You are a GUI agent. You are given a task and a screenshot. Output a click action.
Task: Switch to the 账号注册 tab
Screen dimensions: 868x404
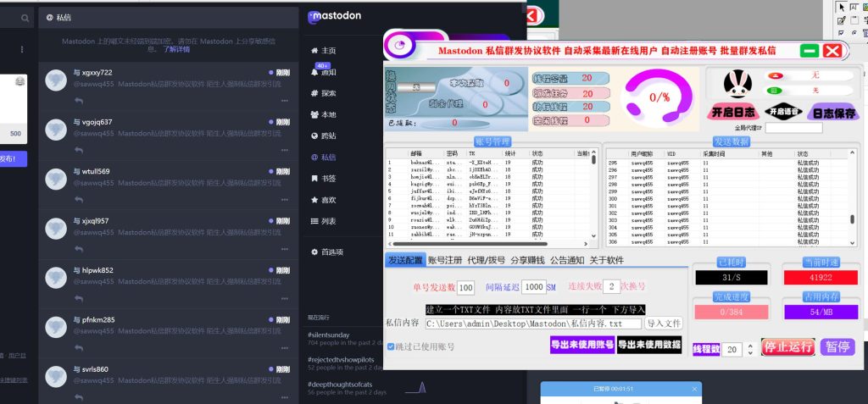coord(445,260)
